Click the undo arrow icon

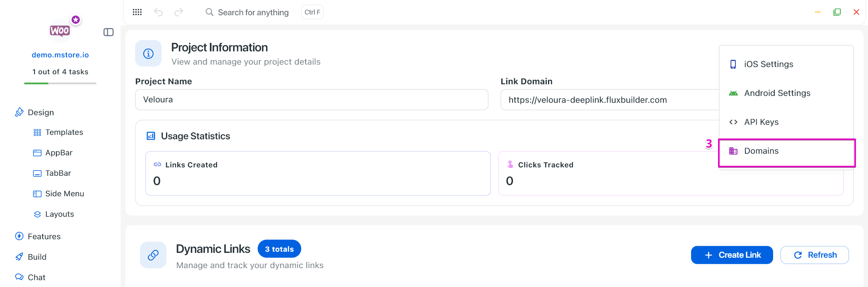point(158,12)
